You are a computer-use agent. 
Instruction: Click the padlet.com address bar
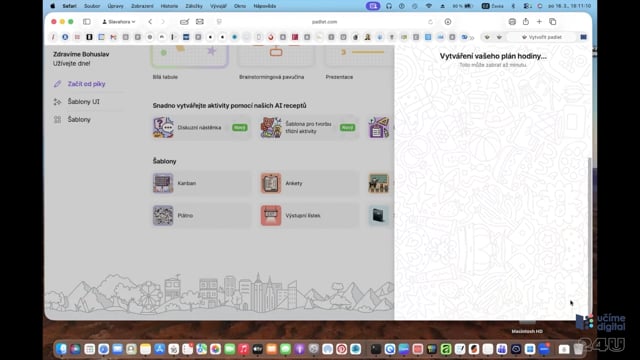coord(324,22)
